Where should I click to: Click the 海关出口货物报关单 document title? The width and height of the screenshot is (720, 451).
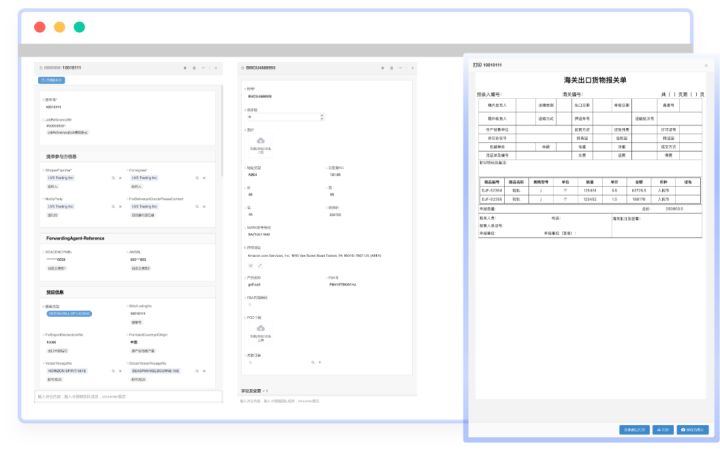pyautogui.click(x=595, y=80)
